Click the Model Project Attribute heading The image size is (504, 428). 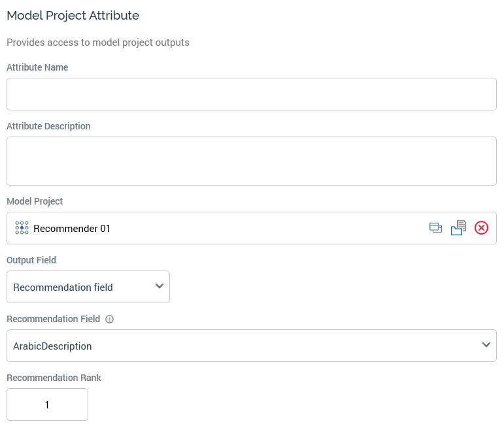click(73, 15)
